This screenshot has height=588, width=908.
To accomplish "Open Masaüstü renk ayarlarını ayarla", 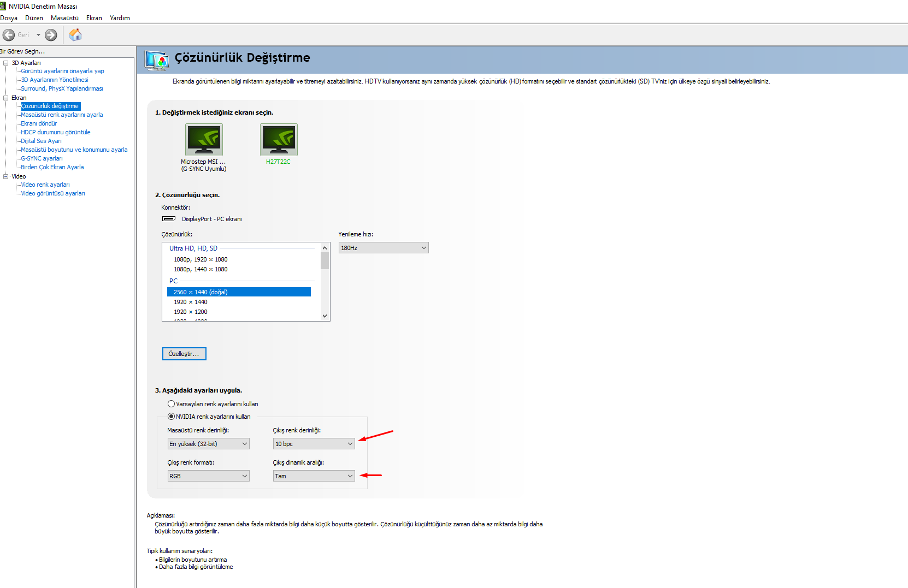I will point(62,115).
